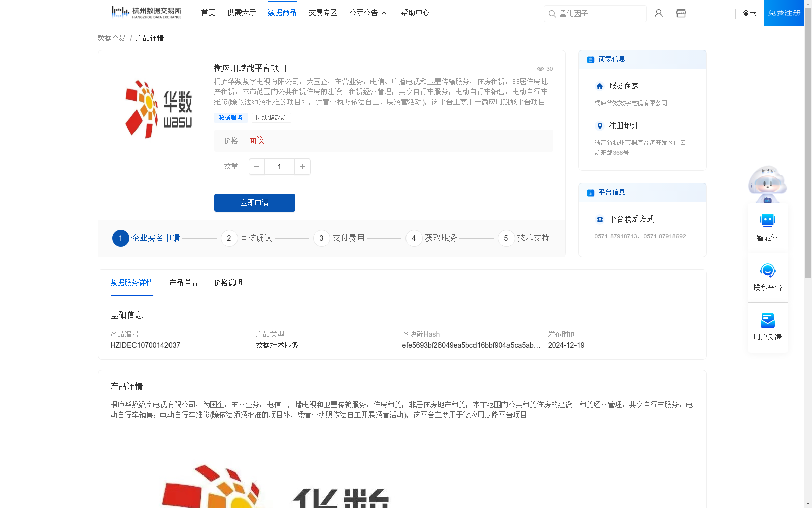Click the 免费注册 button
812x508 pixels.
coord(784,13)
